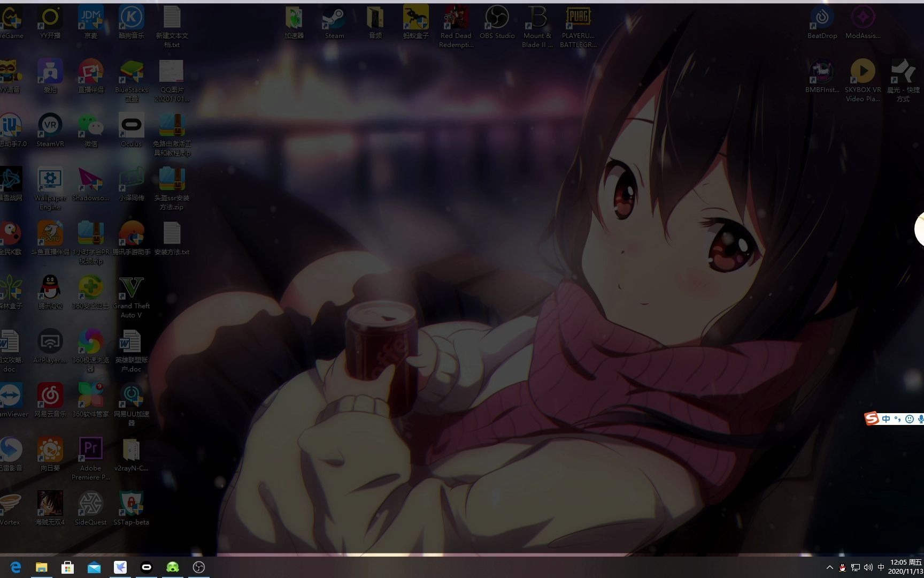
Task: Open 小泽同传 desktop icon
Action: click(x=132, y=185)
